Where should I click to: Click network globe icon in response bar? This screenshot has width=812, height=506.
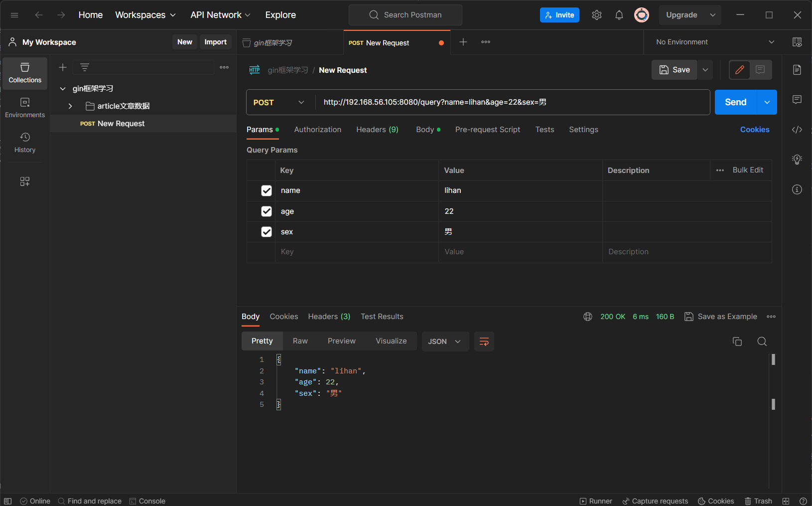[588, 317]
